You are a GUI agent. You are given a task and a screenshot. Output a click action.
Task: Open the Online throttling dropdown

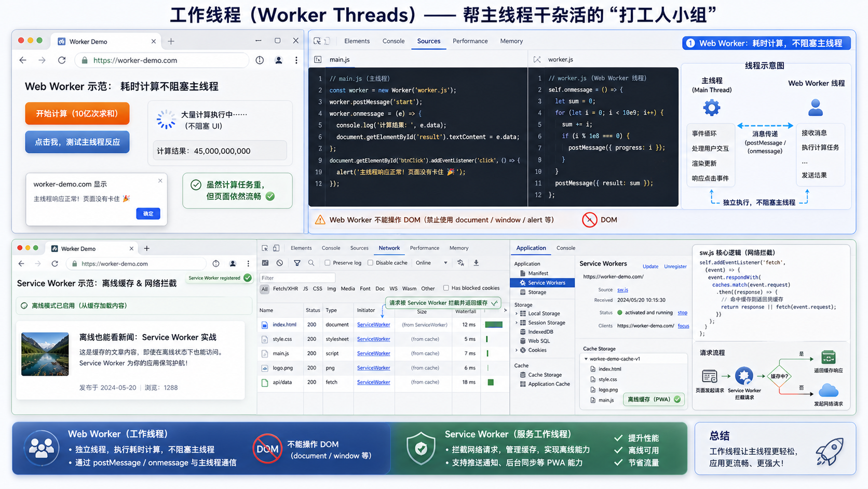[431, 263]
